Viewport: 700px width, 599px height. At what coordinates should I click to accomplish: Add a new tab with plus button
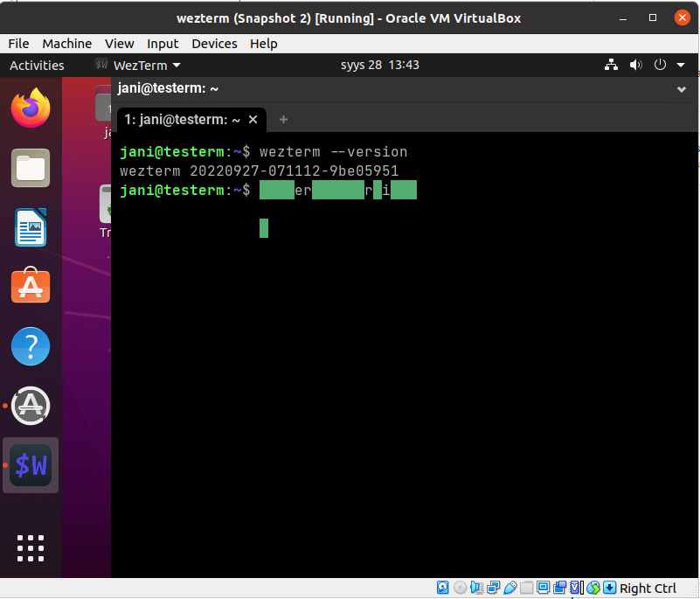[x=283, y=120]
